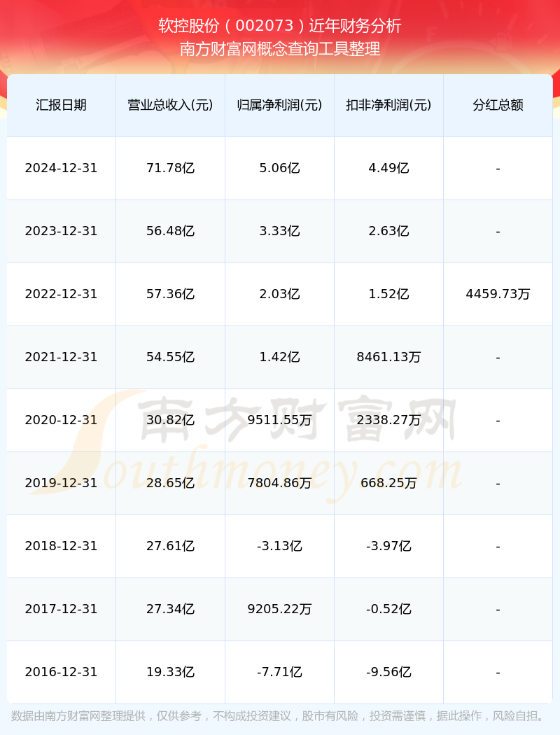Screen dimensions: 560x735
Task: Click the revenue value 71.78亿
Action: point(171,168)
